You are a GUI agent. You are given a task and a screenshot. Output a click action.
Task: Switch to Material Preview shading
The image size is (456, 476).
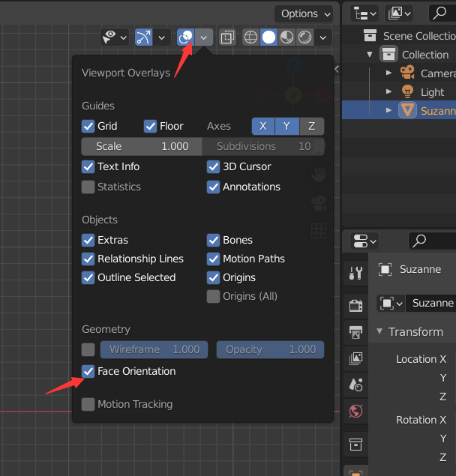(x=286, y=37)
